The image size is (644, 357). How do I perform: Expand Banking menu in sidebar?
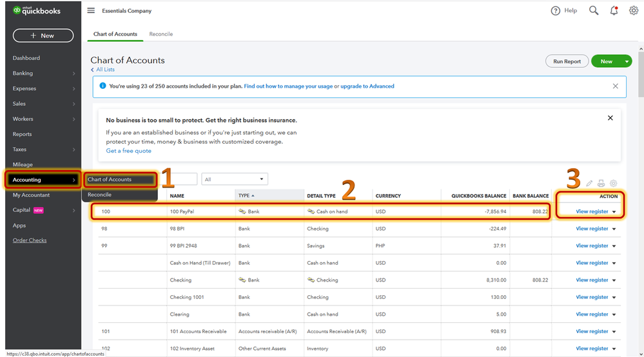[x=43, y=73]
